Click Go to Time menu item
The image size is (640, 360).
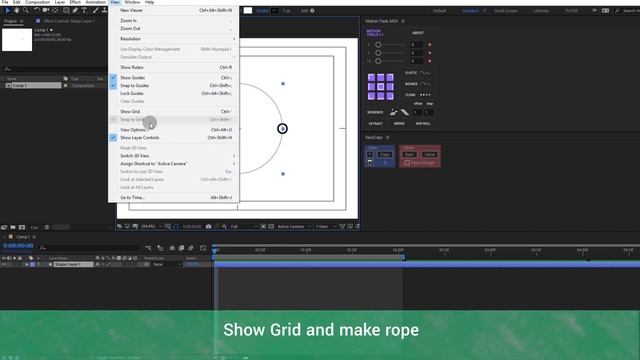pos(172,198)
